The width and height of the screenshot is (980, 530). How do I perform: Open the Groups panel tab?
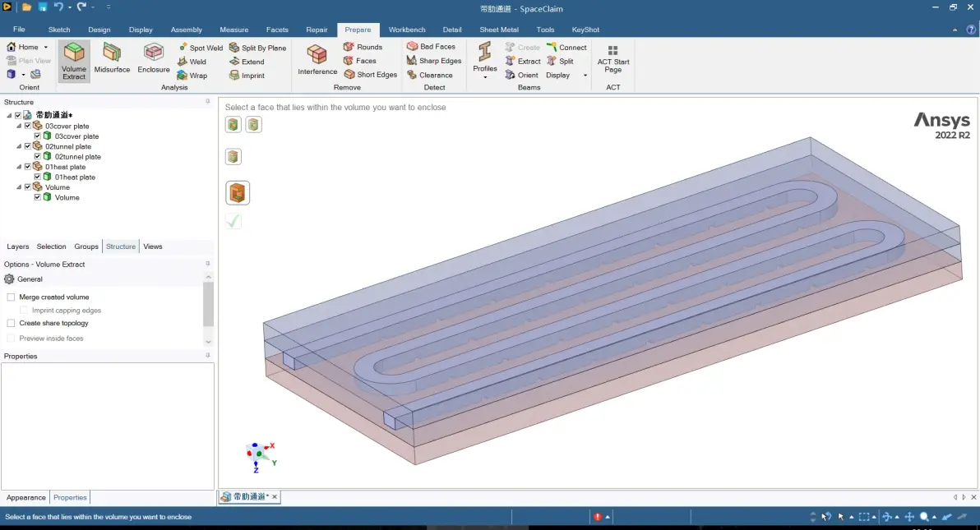coord(86,247)
